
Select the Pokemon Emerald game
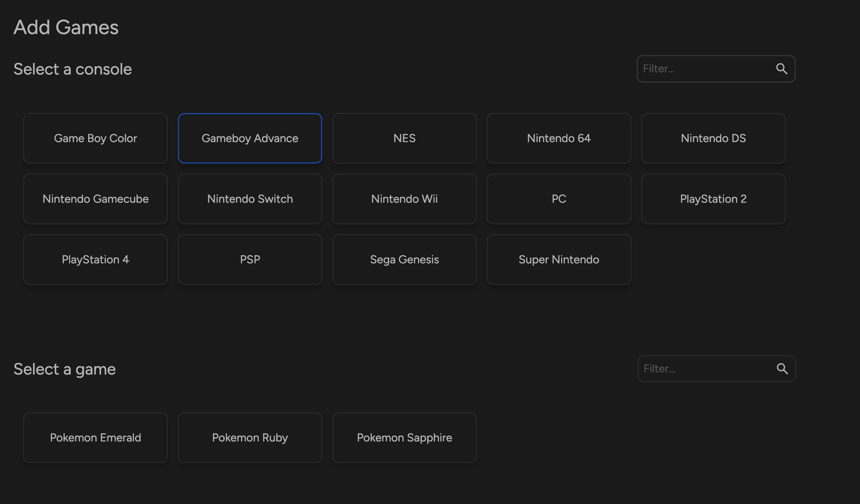95,437
